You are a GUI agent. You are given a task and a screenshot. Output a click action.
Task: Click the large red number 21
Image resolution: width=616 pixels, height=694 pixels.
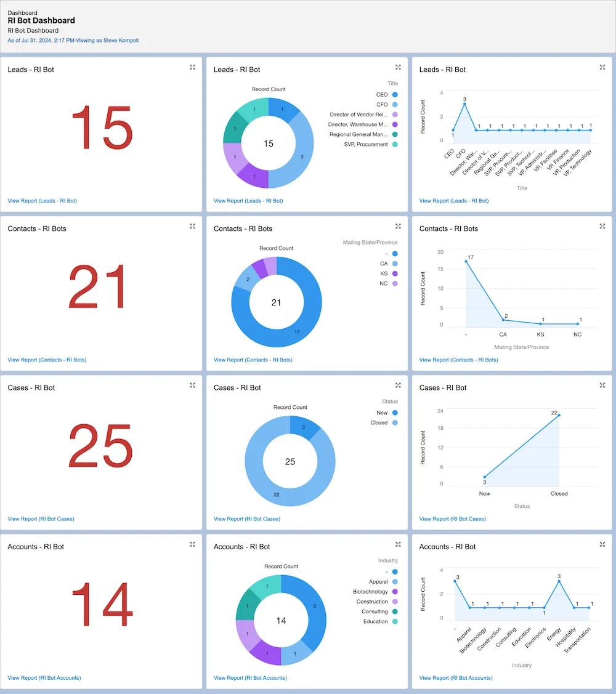pyautogui.click(x=97, y=287)
